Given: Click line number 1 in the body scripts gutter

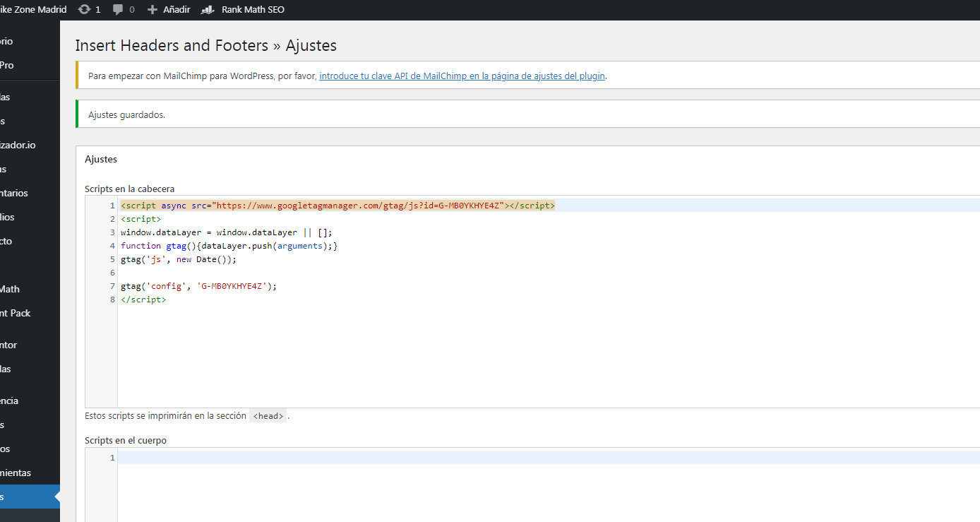Looking at the screenshot, I should click(x=112, y=458).
